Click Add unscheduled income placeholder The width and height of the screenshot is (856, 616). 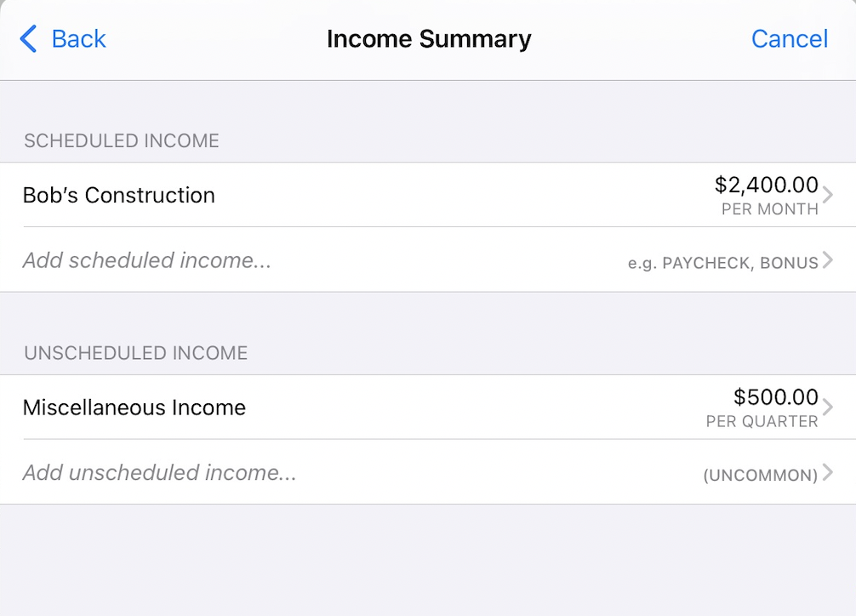tap(160, 473)
